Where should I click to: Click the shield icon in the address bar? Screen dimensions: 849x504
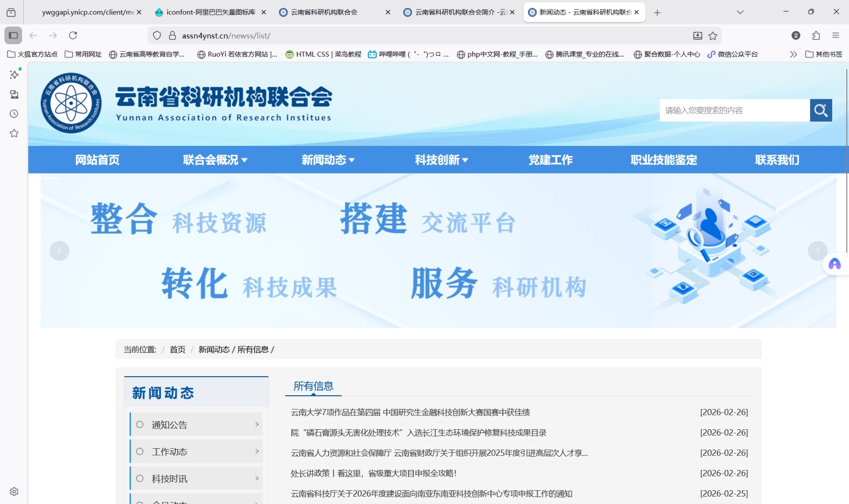click(156, 36)
